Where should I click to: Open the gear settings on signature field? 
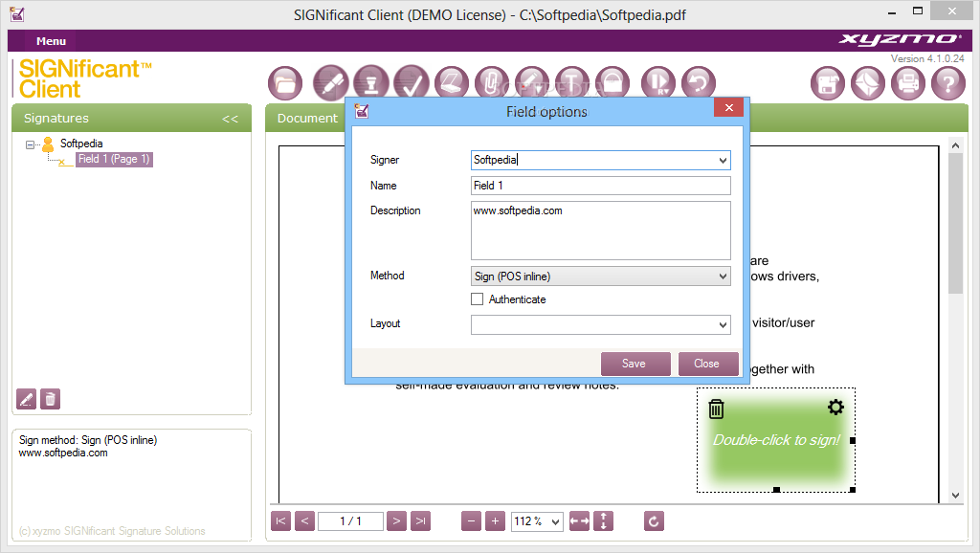[835, 408]
